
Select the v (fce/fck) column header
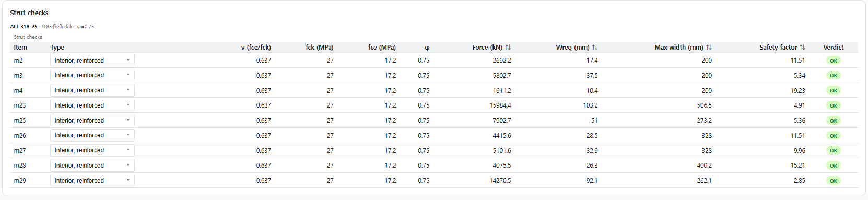pos(256,48)
